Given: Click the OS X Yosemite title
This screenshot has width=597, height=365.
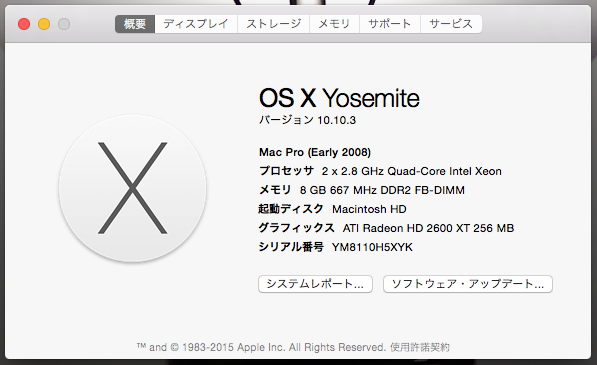Looking at the screenshot, I should click(x=339, y=98).
